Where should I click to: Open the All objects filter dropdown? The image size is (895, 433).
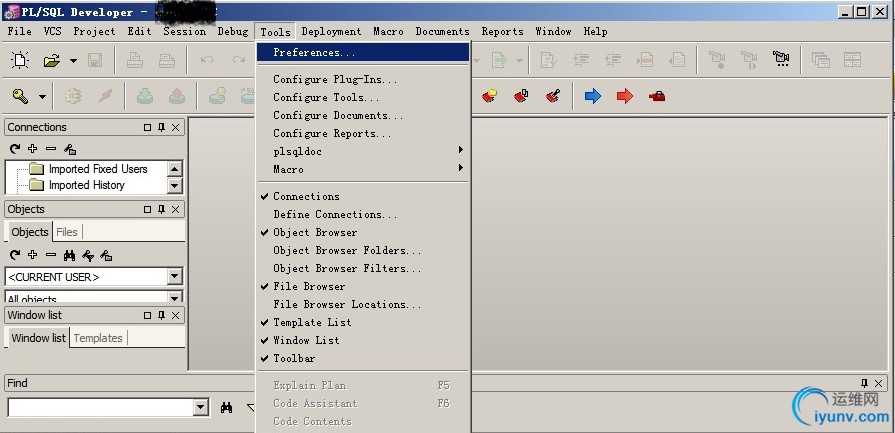[175, 297]
